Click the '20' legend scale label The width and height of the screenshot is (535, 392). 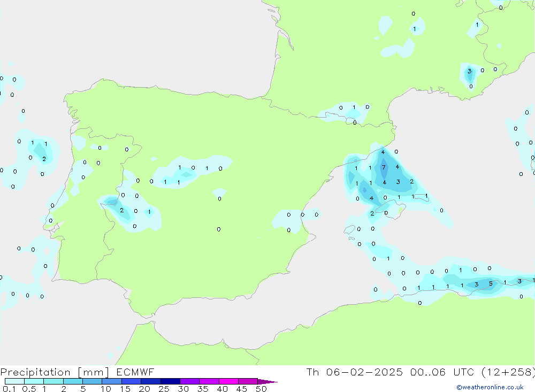144,389
